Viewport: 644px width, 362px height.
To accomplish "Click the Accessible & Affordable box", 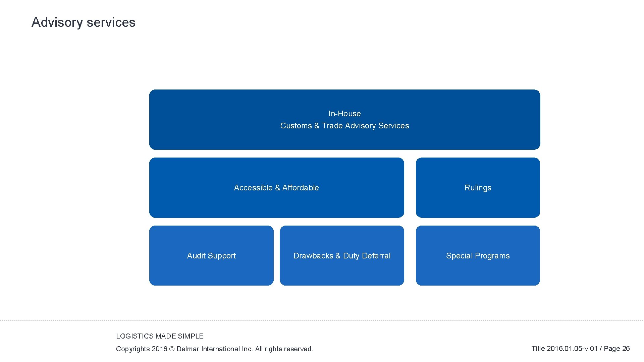I will click(276, 188).
